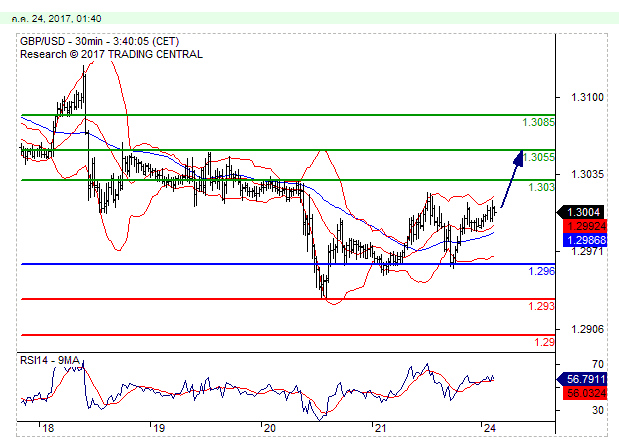Viewport: 619px width, 443px height.
Task: Select the blue 1.296 pivot label
Action: tap(542, 271)
